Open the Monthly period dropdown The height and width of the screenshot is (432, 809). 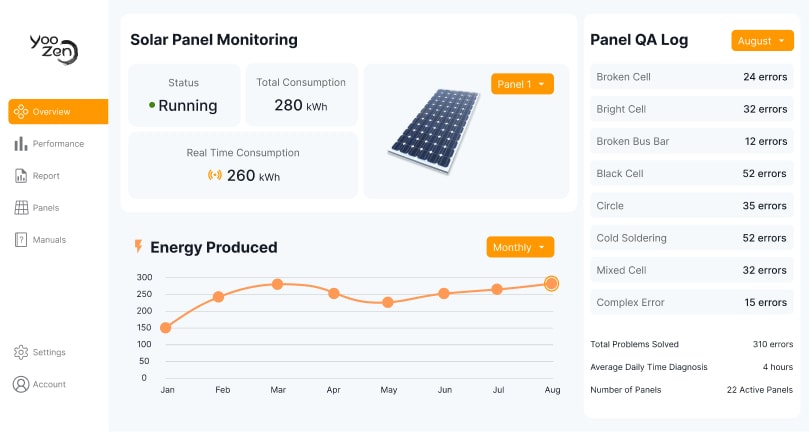(x=520, y=247)
